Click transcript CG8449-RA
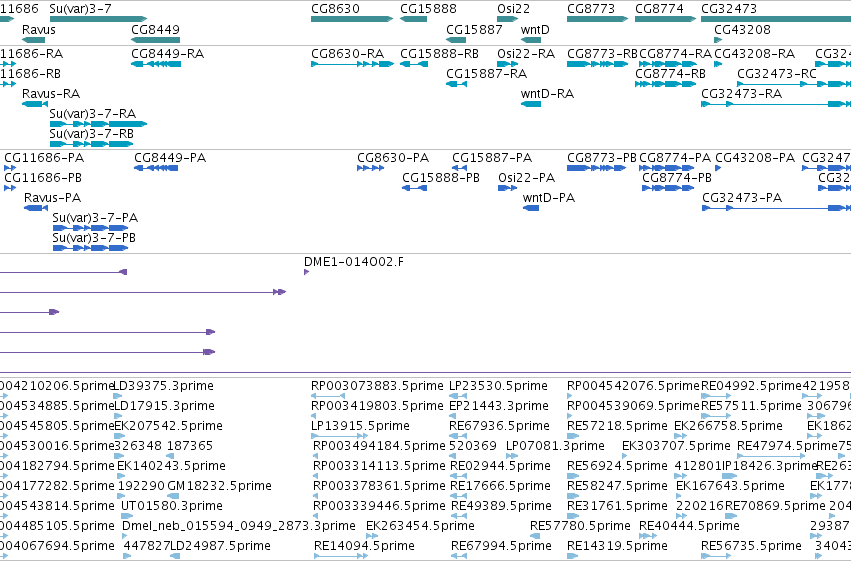 click(x=168, y=54)
